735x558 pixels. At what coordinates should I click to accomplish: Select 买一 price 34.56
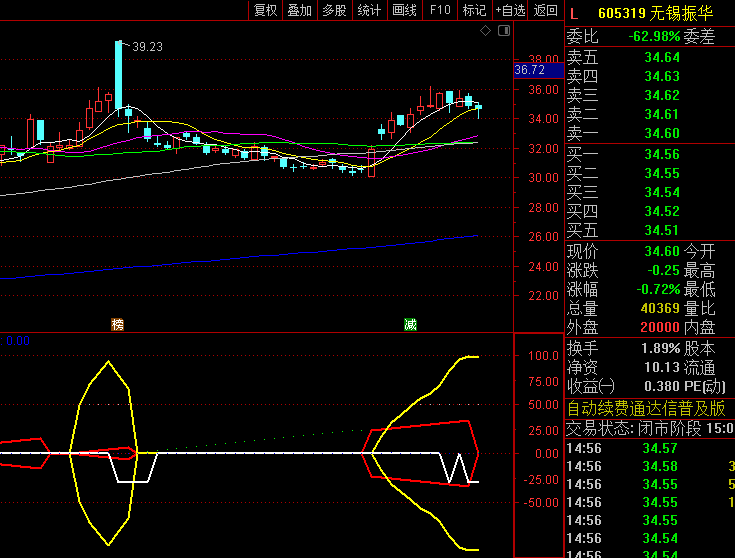point(662,154)
